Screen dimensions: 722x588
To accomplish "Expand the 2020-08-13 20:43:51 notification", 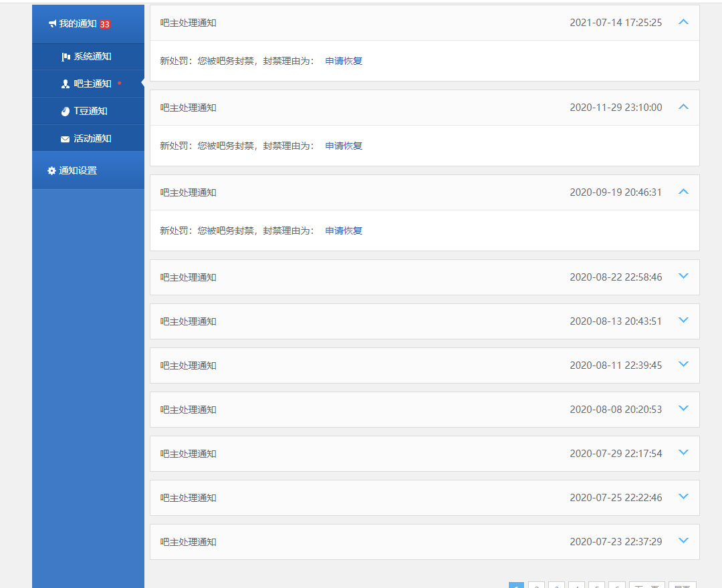I will (683, 320).
